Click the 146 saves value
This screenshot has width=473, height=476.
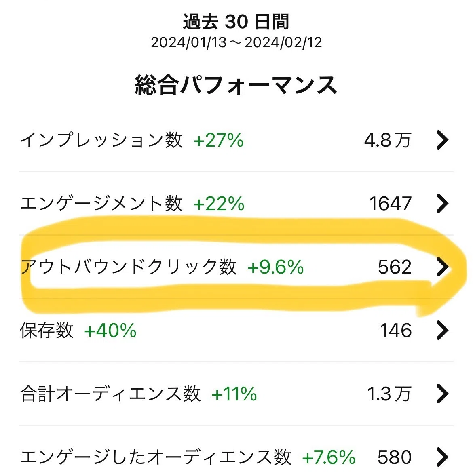pos(396,331)
